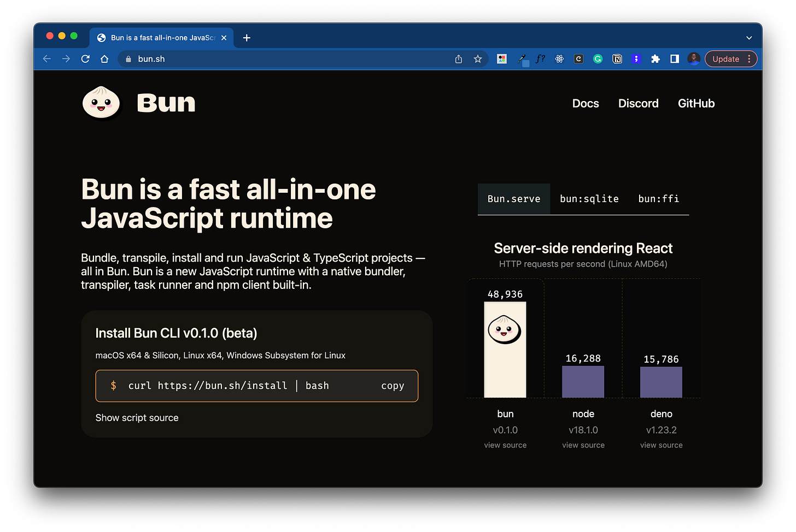Screen dimensions: 796x532
Task: Click the purple semicolon extension icon
Action: [x=636, y=59]
